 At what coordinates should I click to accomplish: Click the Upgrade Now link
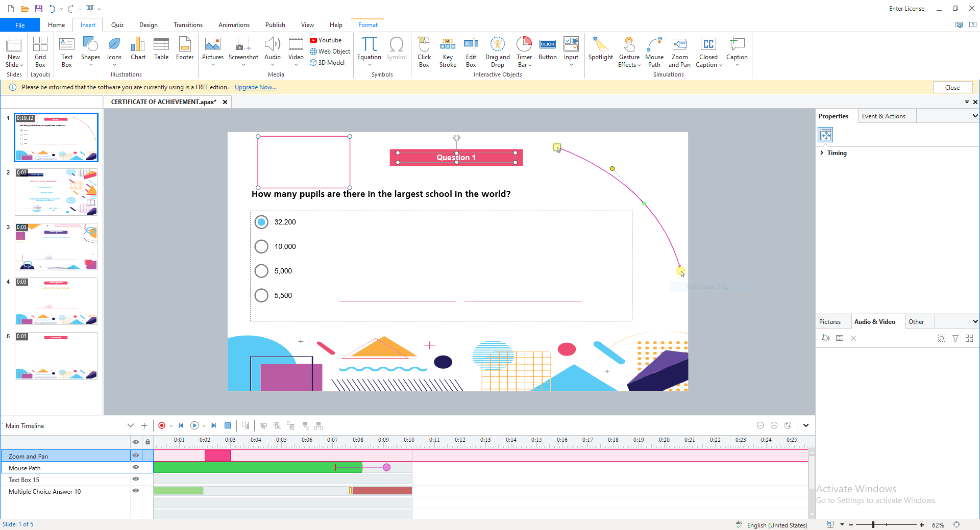(x=255, y=87)
